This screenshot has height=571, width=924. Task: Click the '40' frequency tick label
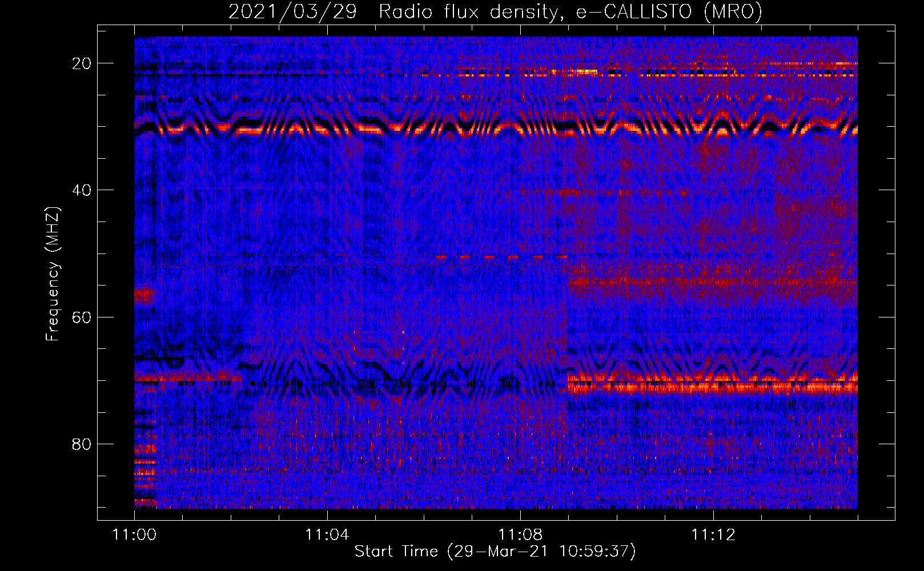pos(82,190)
